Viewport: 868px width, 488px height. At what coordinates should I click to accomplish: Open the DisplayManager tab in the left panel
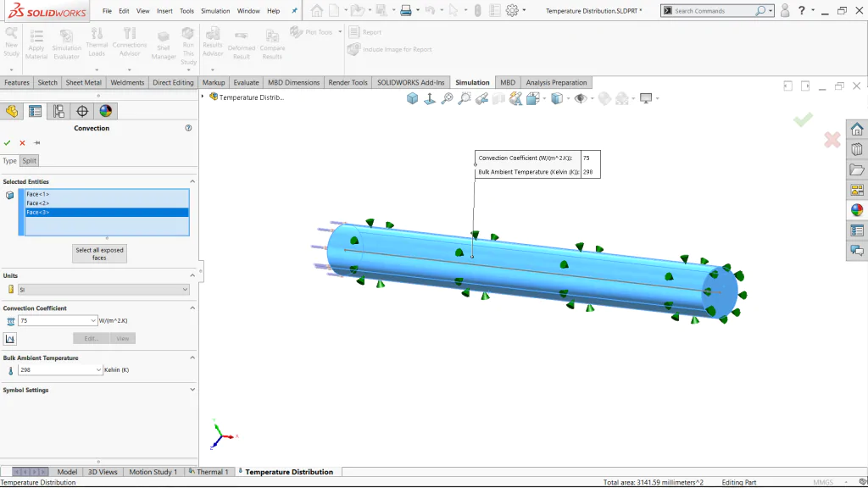106,111
